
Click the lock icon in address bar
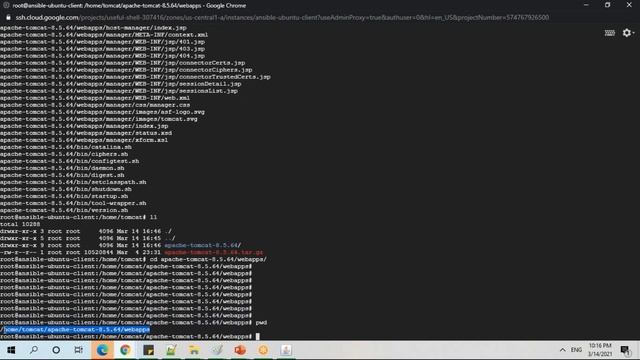8,18
